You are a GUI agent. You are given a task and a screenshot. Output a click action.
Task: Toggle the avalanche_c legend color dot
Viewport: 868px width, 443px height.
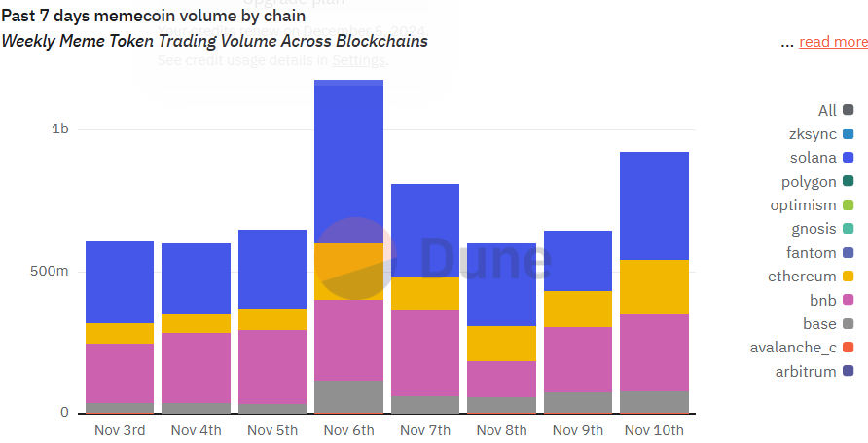click(849, 348)
